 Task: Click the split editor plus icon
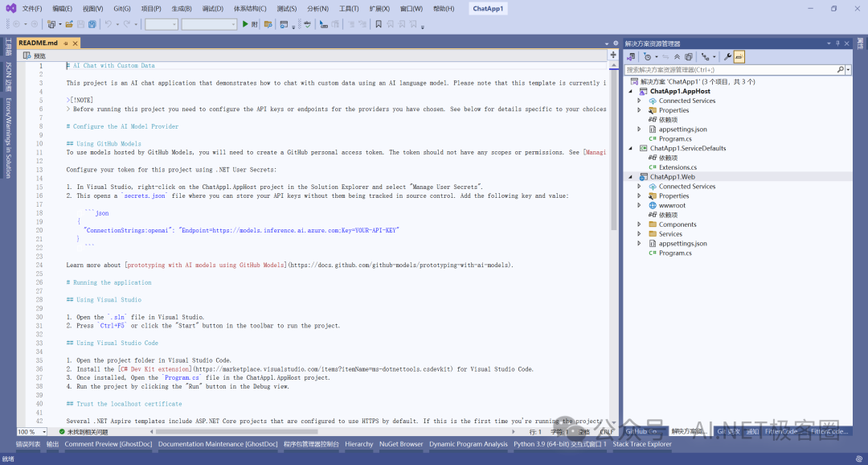pos(613,55)
